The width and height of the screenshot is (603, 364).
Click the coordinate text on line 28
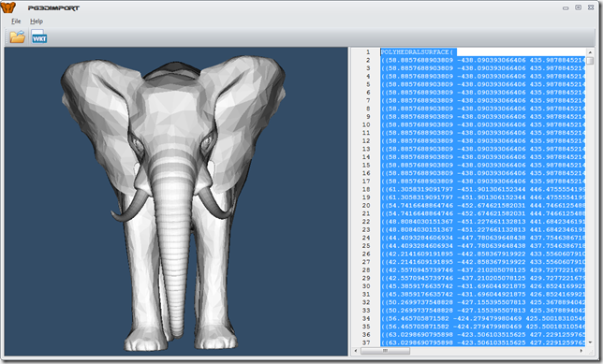point(482,269)
